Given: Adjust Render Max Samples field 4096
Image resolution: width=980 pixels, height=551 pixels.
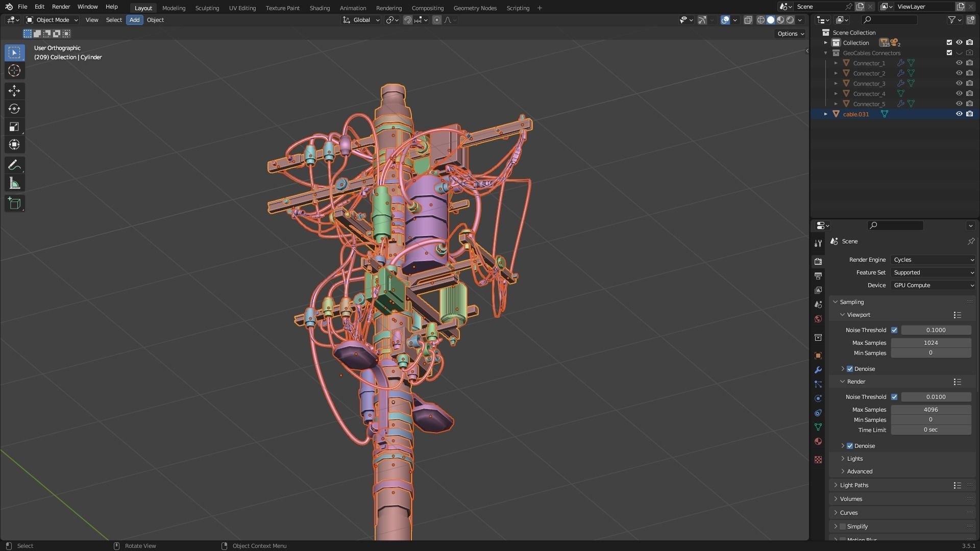Looking at the screenshot, I should coord(930,410).
